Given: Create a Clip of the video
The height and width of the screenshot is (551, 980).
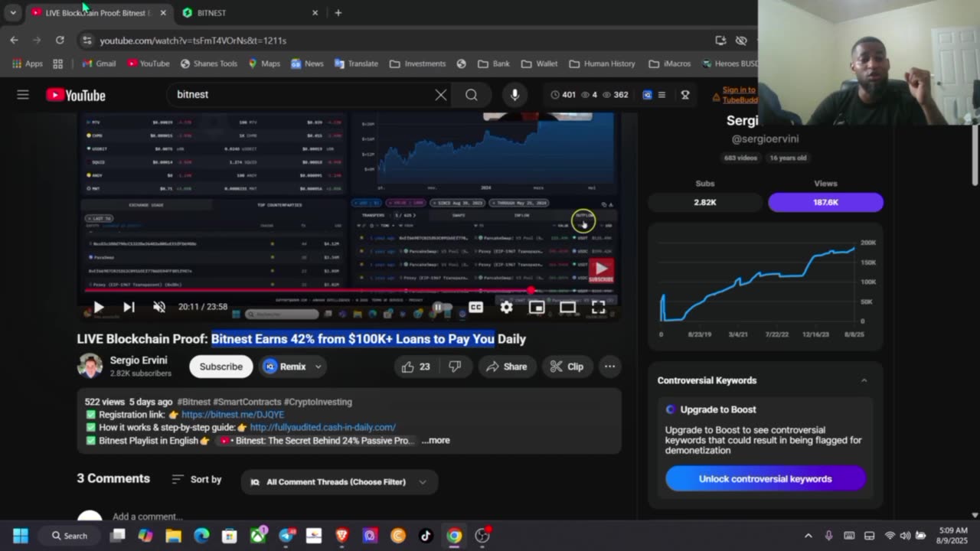Looking at the screenshot, I should pyautogui.click(x=567, y=367).
